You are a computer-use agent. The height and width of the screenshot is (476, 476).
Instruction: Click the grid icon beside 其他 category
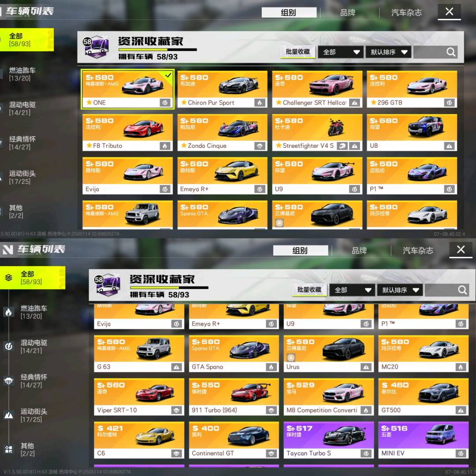pos(8,450)
